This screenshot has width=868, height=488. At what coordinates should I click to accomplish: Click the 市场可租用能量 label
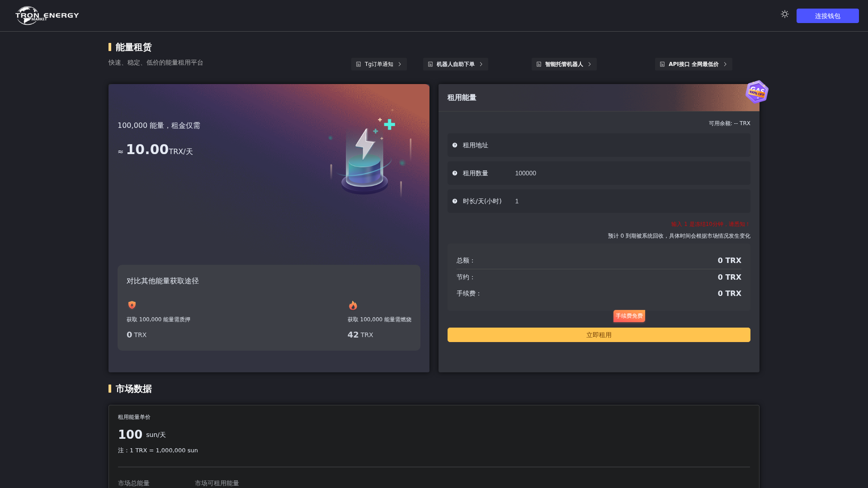click(x=217, y=483)
